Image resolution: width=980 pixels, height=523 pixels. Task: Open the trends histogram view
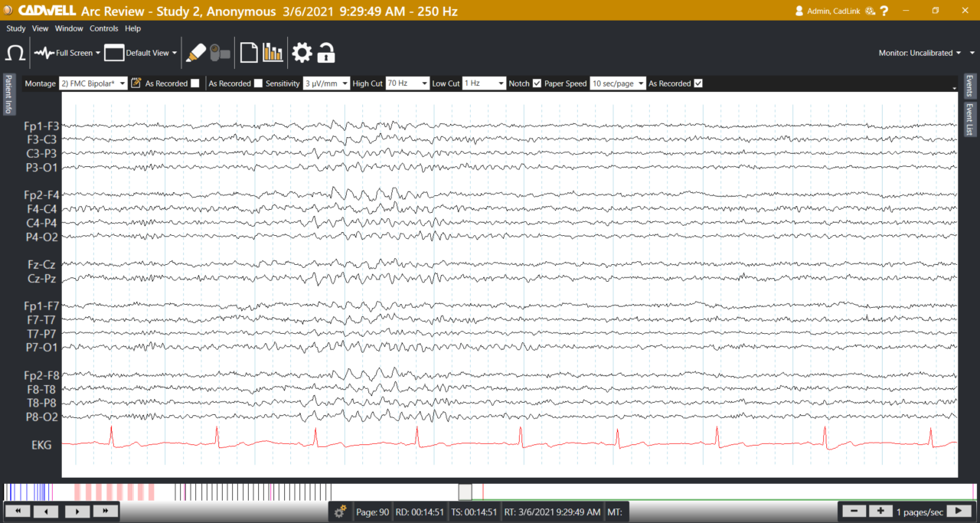coord(273,52)
